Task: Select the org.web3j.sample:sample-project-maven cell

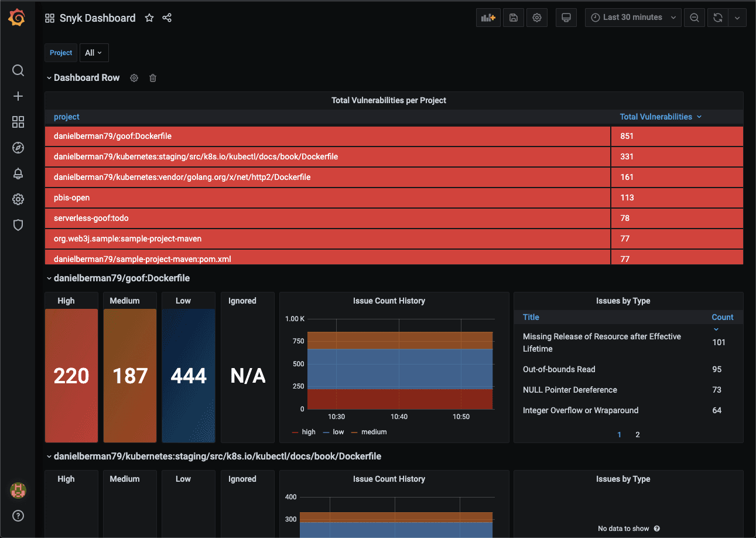Action: (x=327, y=239)
